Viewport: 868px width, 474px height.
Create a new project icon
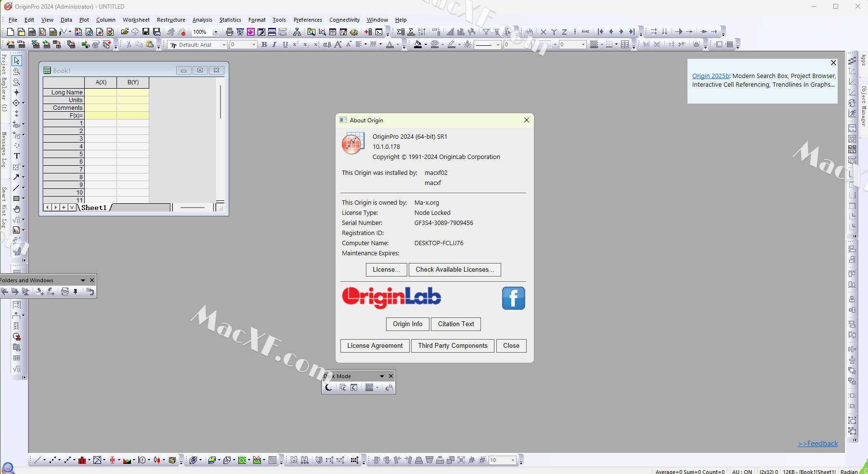[10, 32]
